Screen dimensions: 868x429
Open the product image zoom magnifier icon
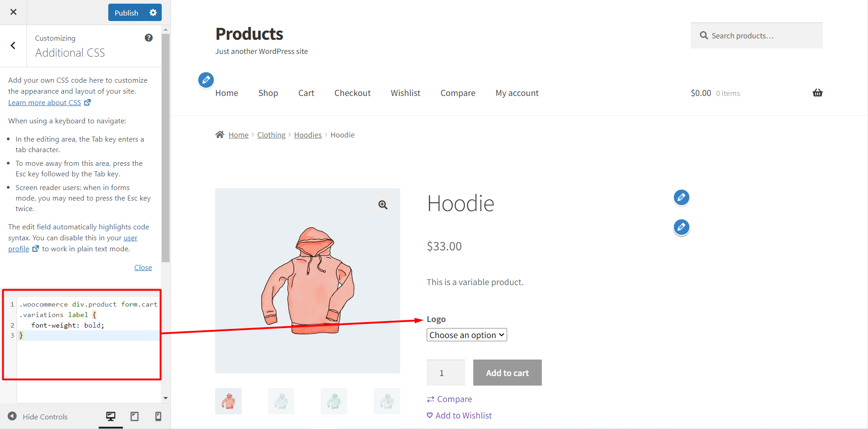pyautogui.click(x=383, y=205)
